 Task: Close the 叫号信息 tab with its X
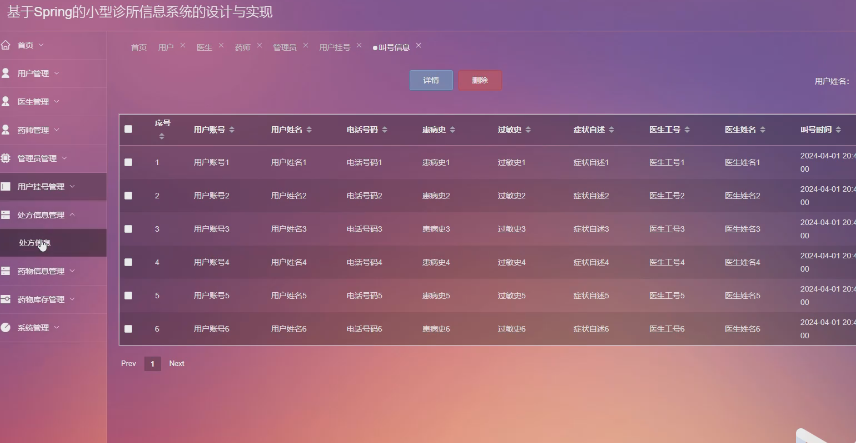click(x=418, y=45)
